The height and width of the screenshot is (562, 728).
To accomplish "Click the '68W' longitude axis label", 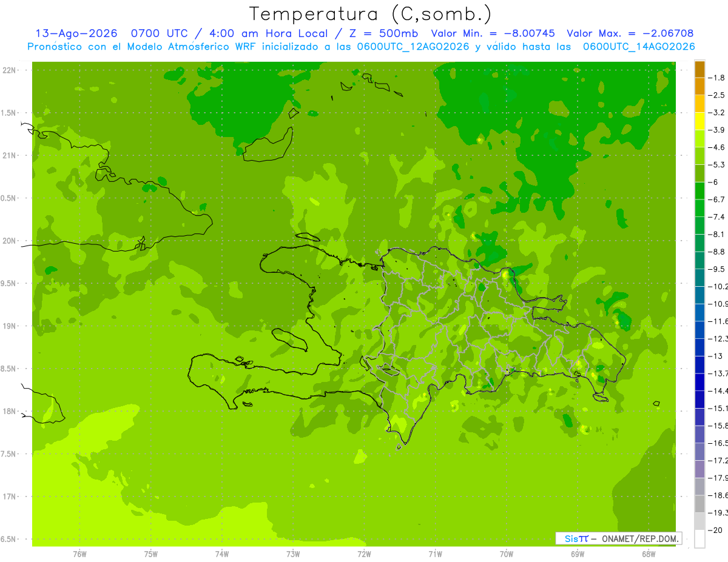I will click(649, 554).
